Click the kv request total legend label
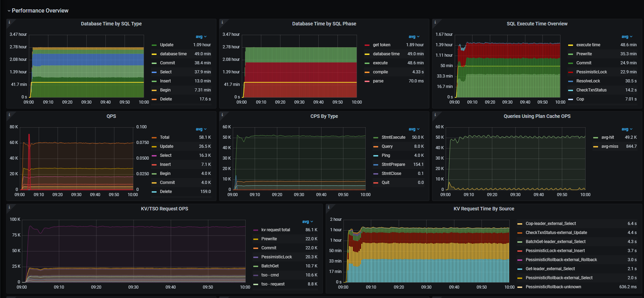 pos(276,230)
